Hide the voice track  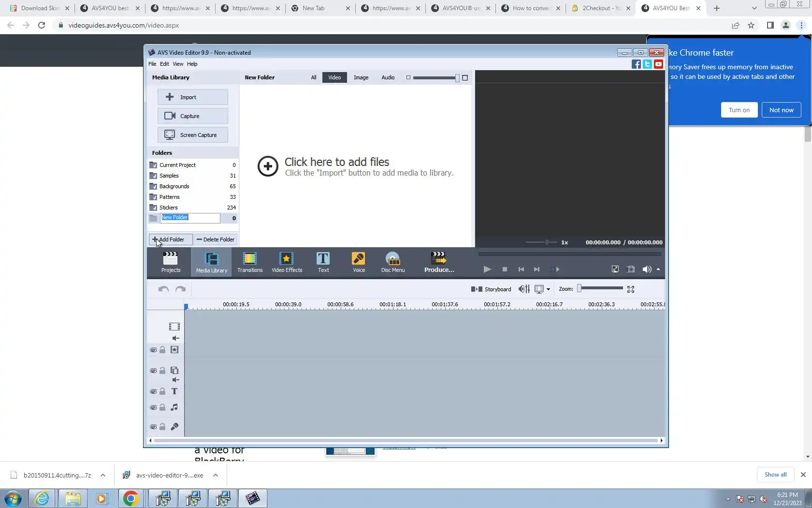pos(153,427)
